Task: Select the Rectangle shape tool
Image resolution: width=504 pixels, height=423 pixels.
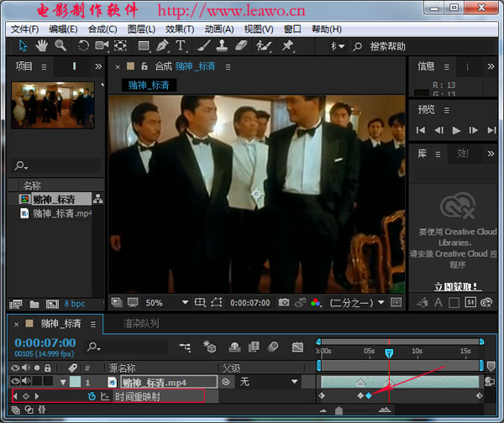Action: (x=144, y=46)
